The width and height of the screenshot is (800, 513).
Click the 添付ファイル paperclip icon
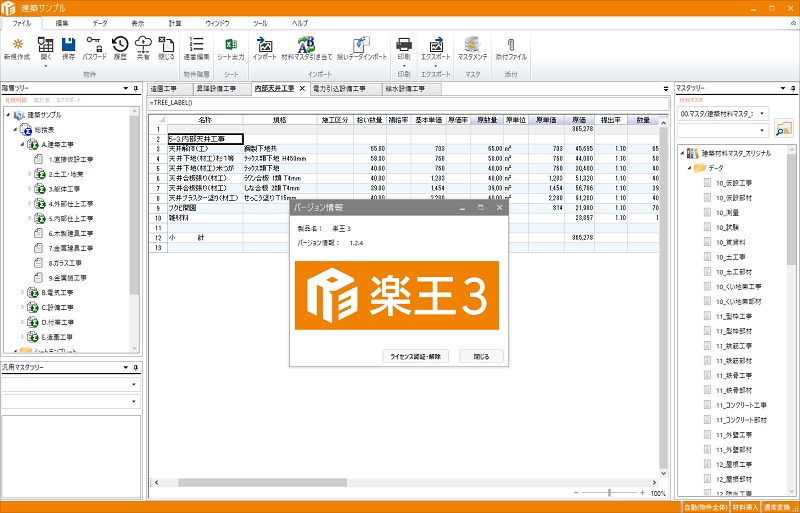[x=511, y=45]
